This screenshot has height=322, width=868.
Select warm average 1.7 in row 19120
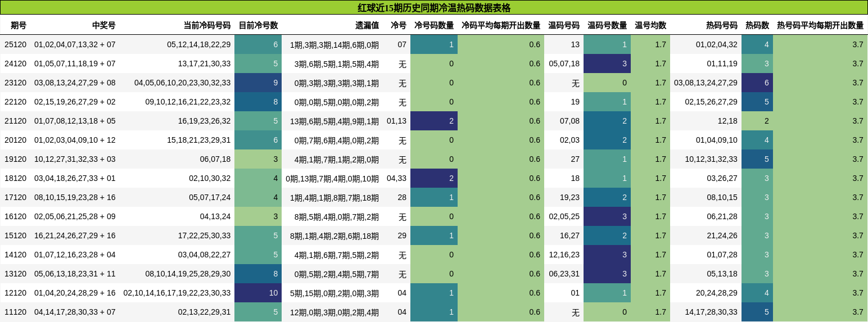click(x=650, y=159)
